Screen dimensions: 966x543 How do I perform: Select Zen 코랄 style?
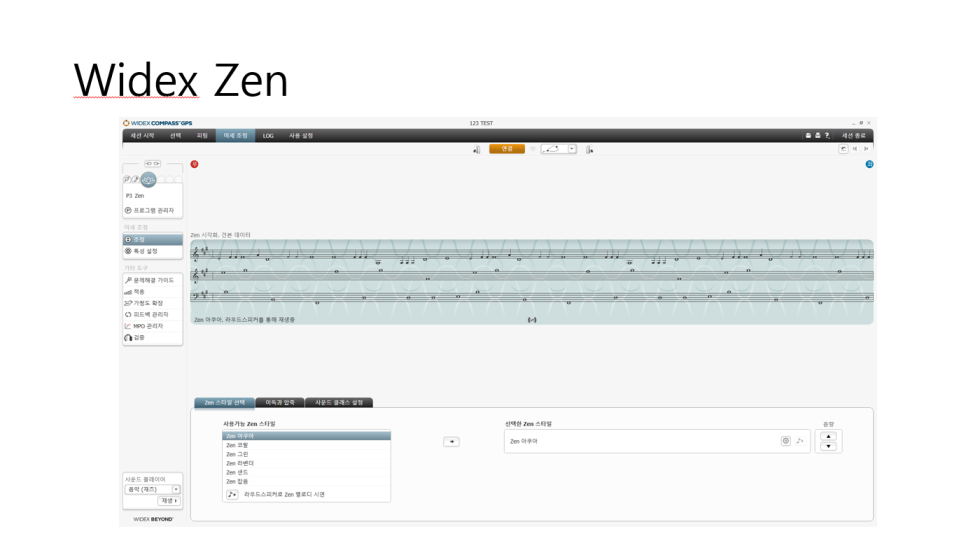pos(306,445)
